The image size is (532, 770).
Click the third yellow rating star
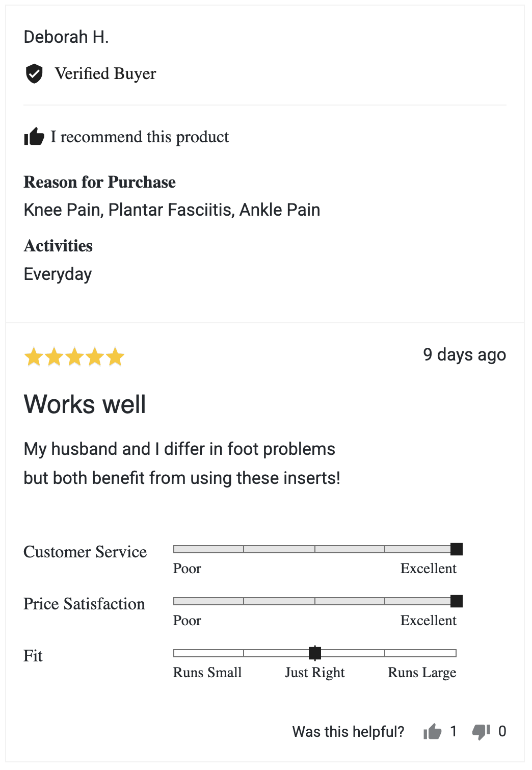[74, 357]
